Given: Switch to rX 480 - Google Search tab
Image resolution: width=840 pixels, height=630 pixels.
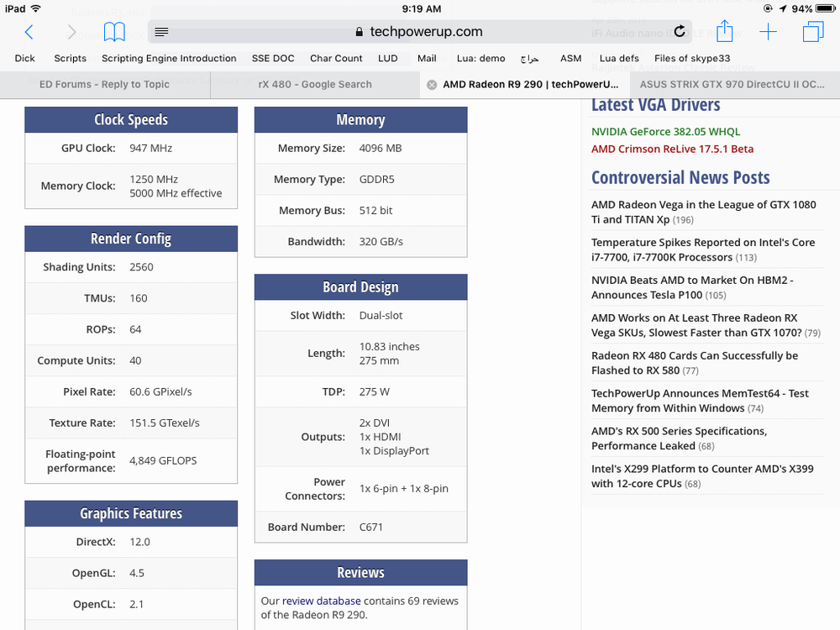Looking at the screenshot, I should point(315,85).
